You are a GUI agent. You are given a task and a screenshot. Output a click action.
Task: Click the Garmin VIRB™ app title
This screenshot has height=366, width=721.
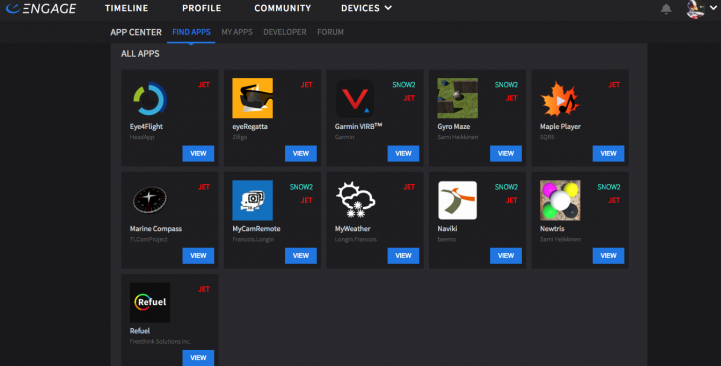[x=359, y=126]
